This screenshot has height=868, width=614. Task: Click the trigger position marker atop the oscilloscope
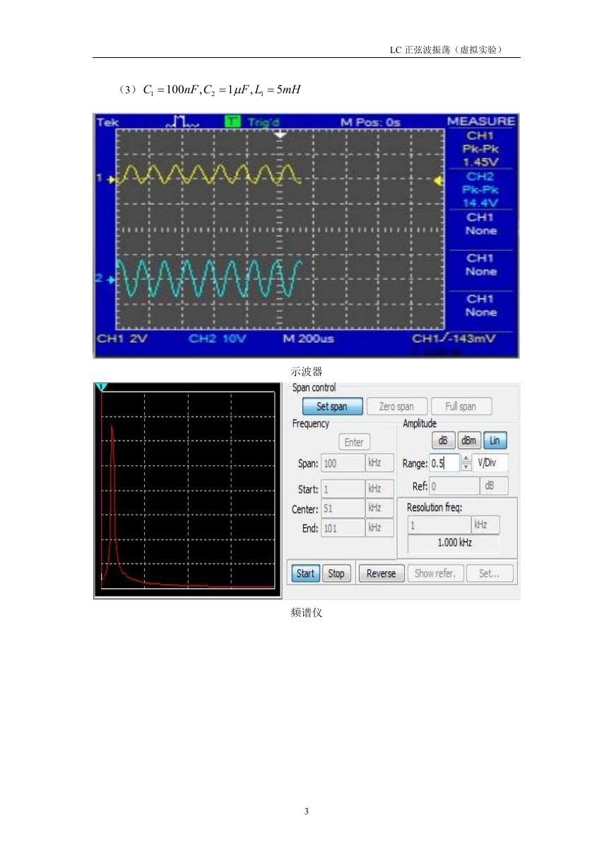(281, 134)
